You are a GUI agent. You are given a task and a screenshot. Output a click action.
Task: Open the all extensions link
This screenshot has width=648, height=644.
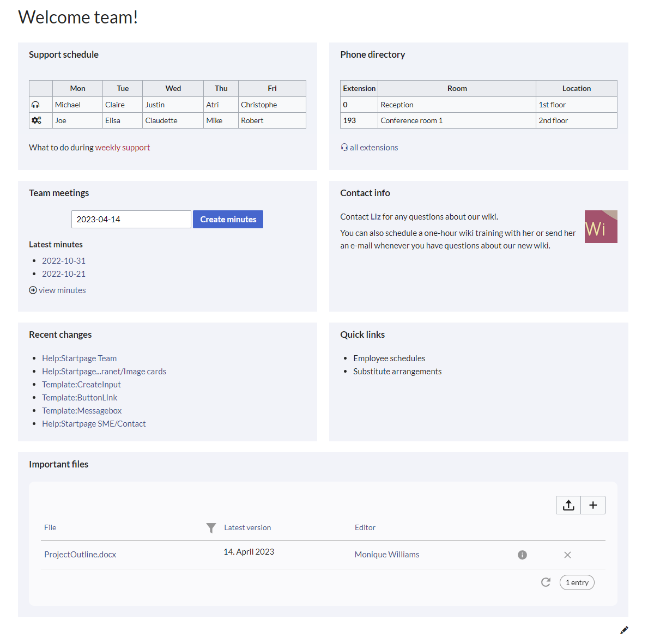click(x=374, y=148)
